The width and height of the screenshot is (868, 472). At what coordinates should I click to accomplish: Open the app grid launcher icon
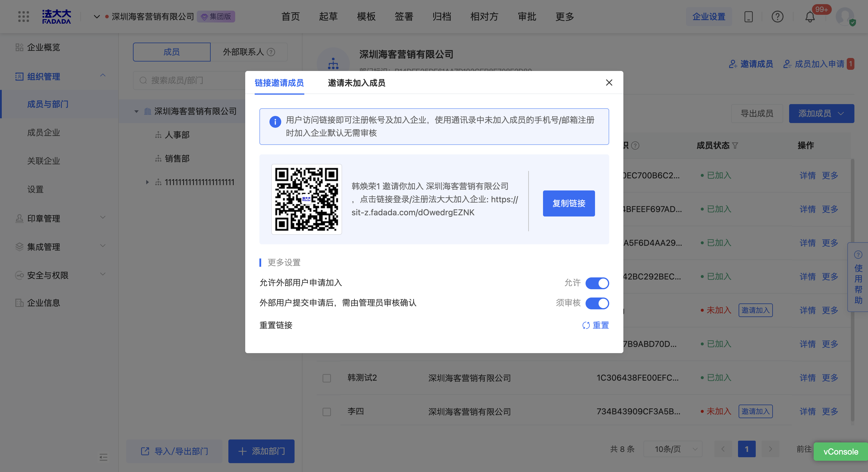pos(24,17)
